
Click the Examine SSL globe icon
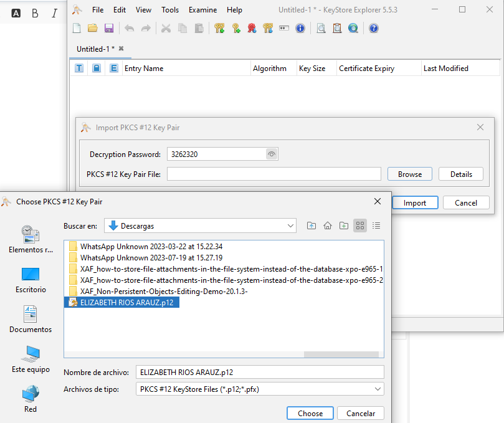pos(353,28)
